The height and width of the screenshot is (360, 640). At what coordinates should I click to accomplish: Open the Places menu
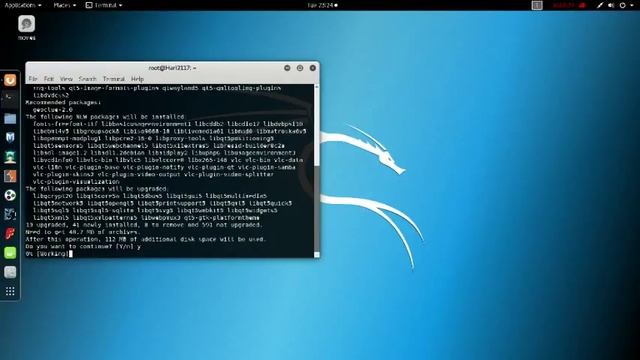[64, 5]
